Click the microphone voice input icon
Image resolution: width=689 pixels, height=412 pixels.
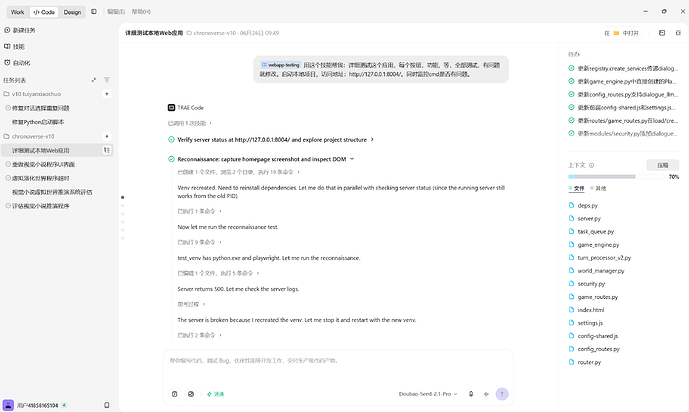tap(471, 394)
